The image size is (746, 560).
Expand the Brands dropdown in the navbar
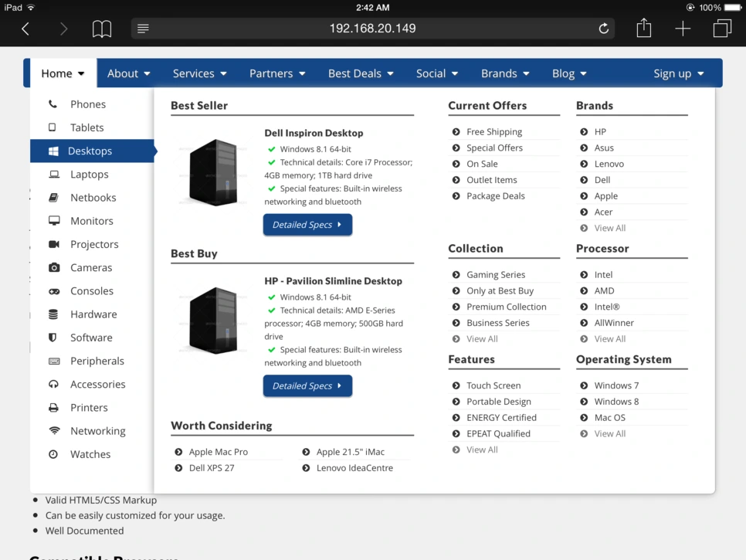pyautogui.click(x=505, y=73)
